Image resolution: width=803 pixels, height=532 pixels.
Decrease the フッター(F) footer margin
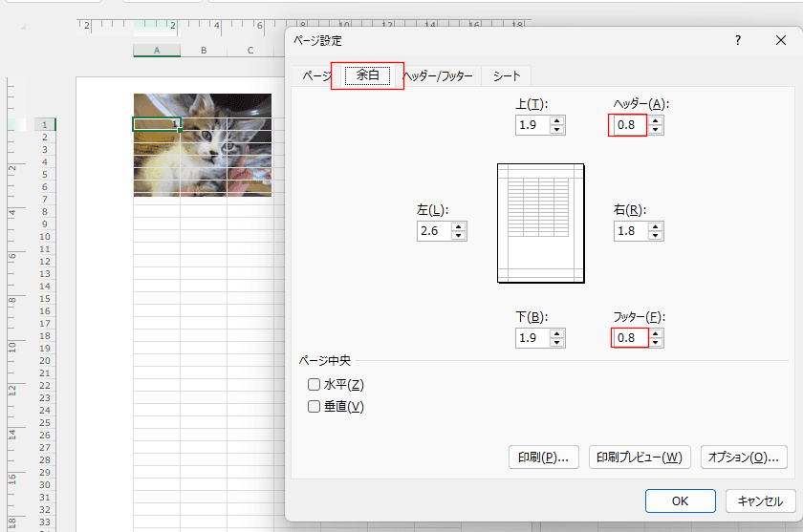pos(656,343)
